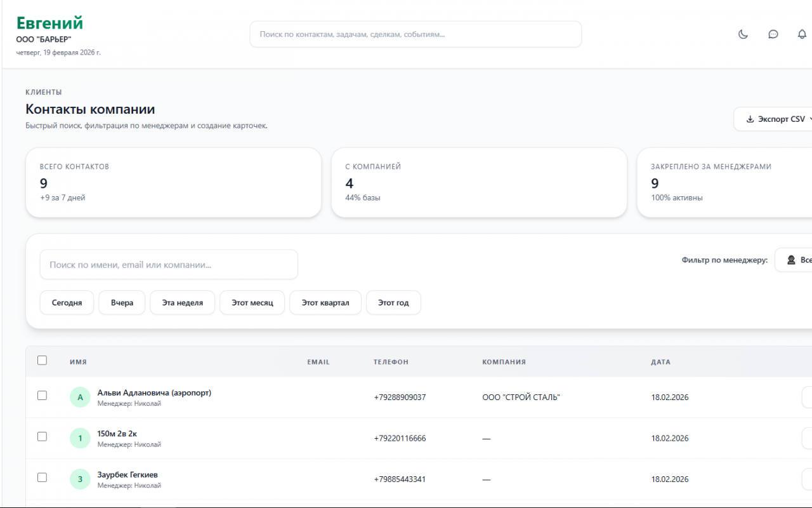Click the green avatar beside Альви Адлановича
Screen dimensions: 812x508
click(x=80, y=398)
